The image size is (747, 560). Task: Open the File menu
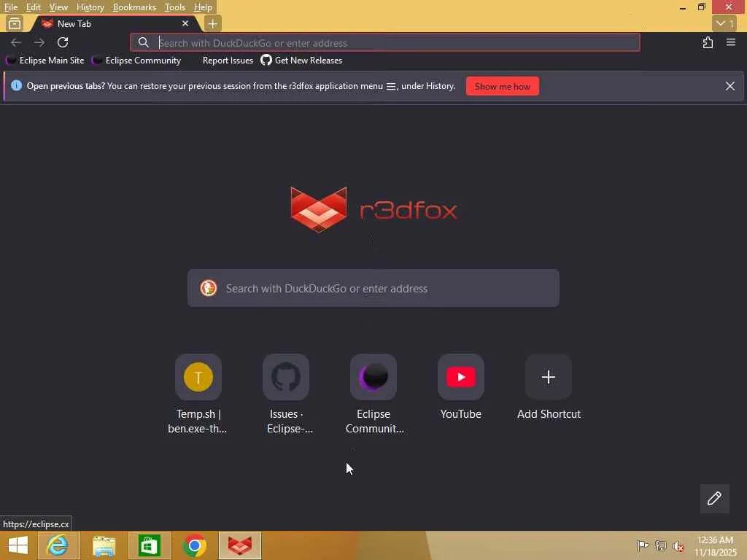10,7
